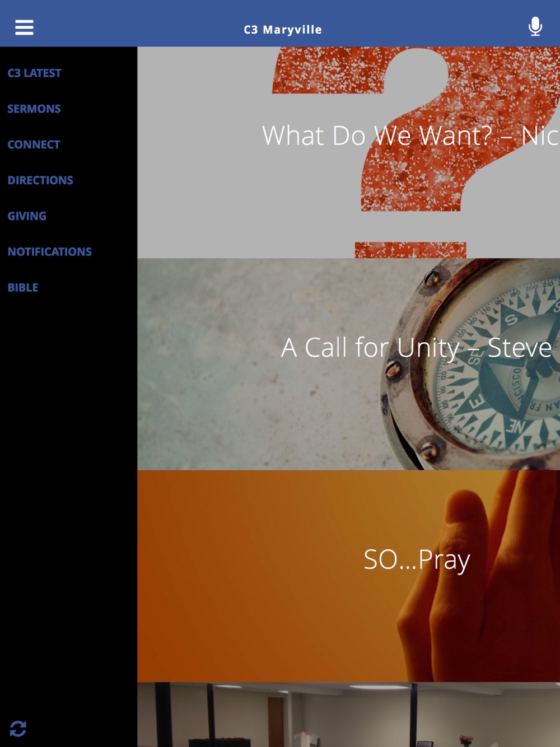
Task: Select SERMONS in the sidebar
Action: coord(34,109)
